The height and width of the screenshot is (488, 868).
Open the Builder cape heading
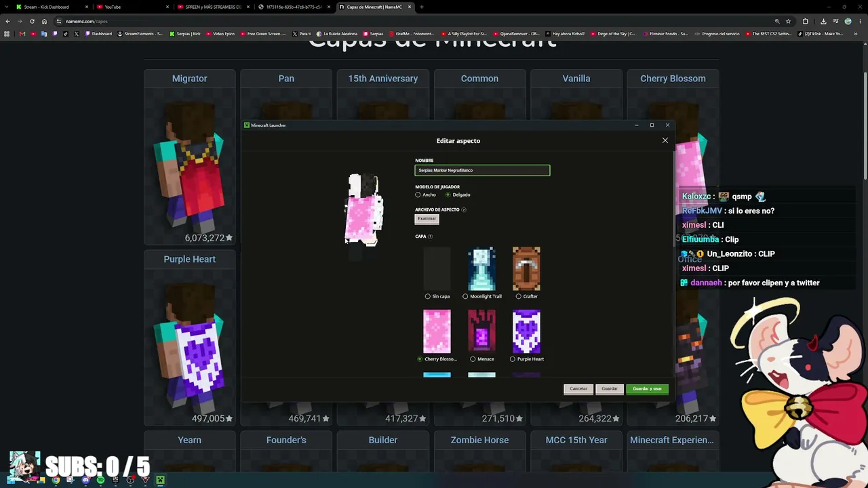point(383,441)
